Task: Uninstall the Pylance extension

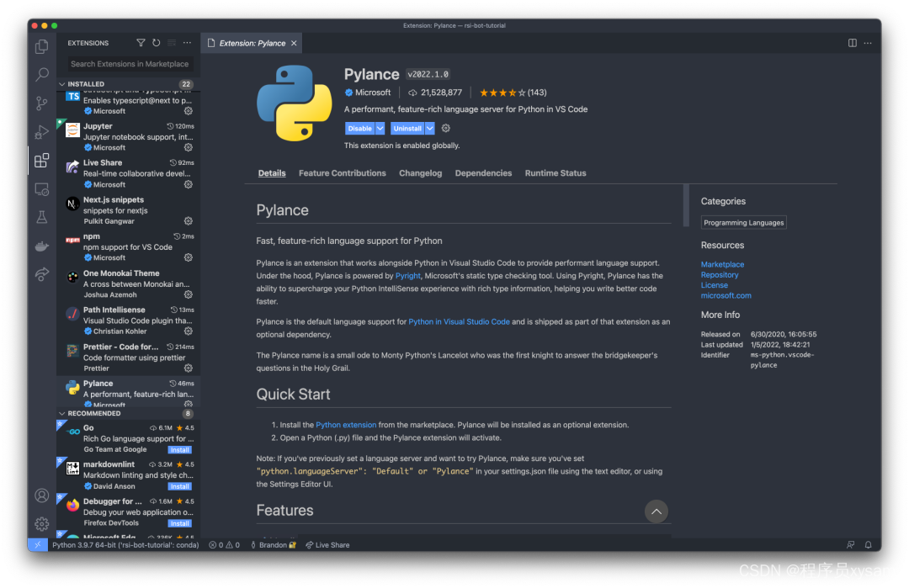Action: tap(407, 129)
